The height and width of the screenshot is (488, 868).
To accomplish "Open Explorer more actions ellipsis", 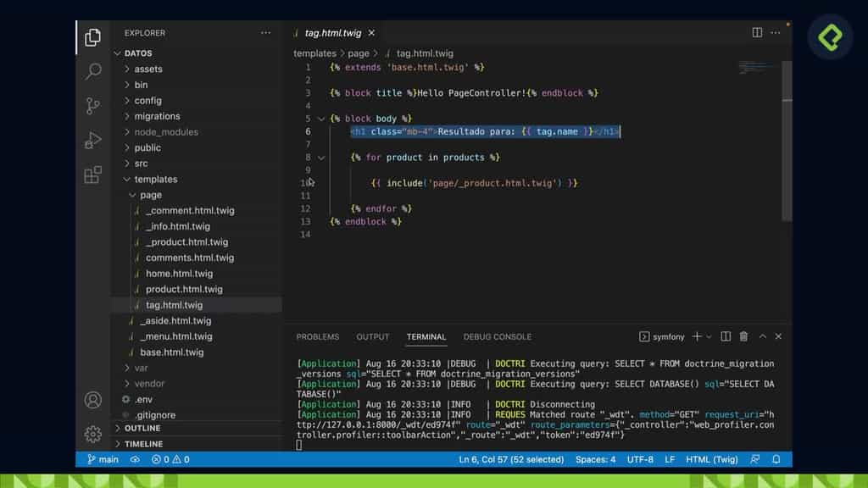I will point(265,33).
